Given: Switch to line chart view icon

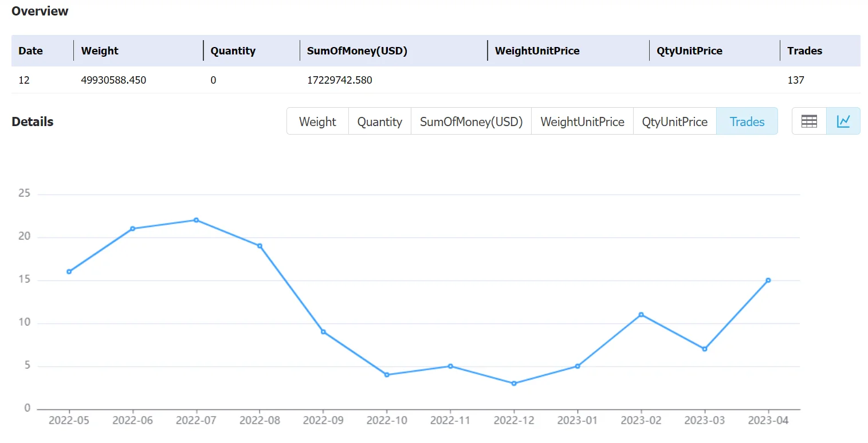Looking at the screenshot, I should [x=843, y=121].
